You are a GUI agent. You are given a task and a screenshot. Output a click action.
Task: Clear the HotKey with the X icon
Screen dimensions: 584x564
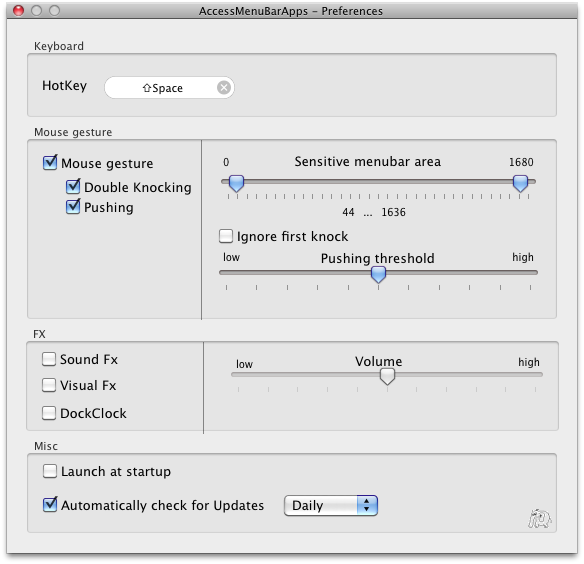click(x=224, y=88)
